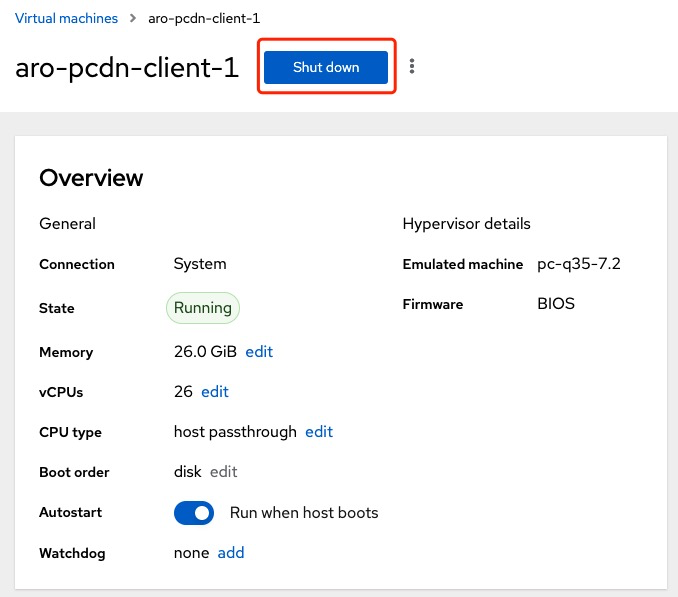The image size is (678, 597).
Task: Click edit next to Boot order
Action: click(x=223, y=472)
